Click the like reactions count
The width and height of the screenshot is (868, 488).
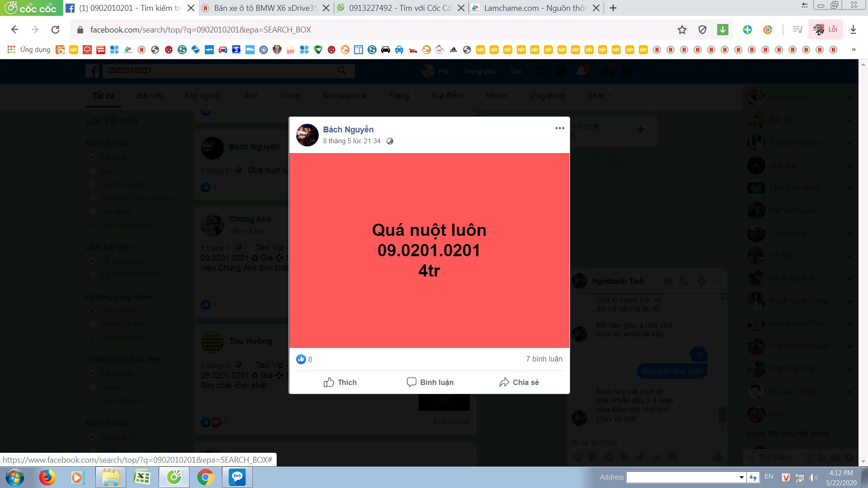pyautogui.click(x=304, y=359)
